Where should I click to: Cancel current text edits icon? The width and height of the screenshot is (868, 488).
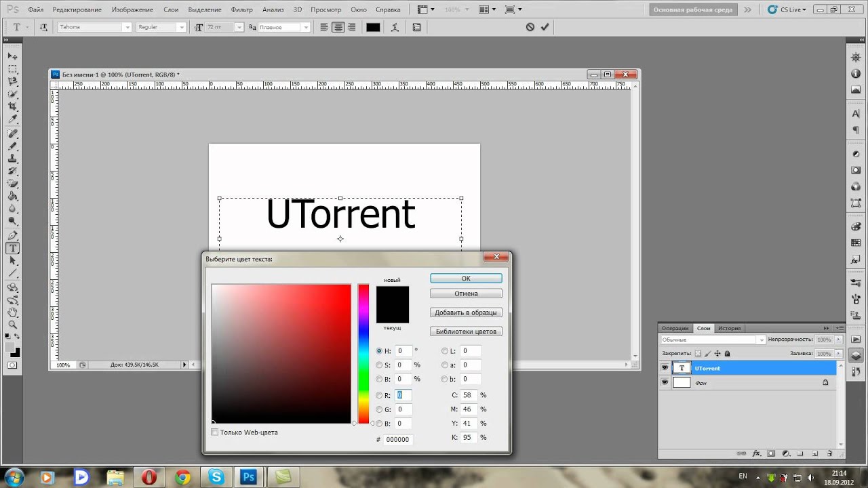pos(530,27)
